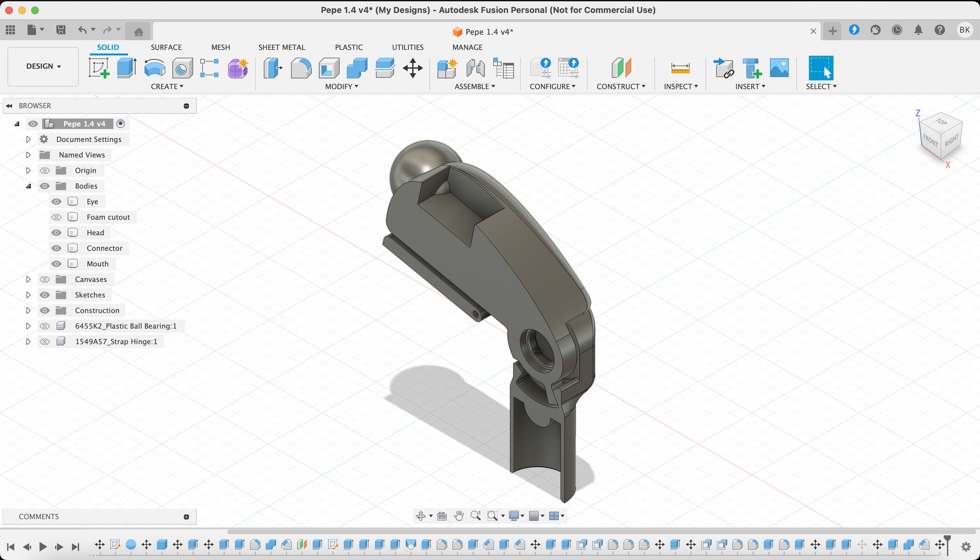Select the Joint tool
The width and height of the screenshot is (980, 560).
point(476,67)
